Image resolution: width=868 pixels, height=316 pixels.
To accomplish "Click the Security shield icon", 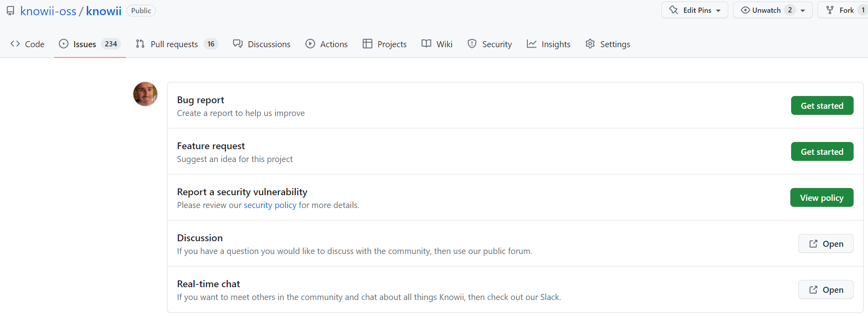I will (x=472, y=44).
